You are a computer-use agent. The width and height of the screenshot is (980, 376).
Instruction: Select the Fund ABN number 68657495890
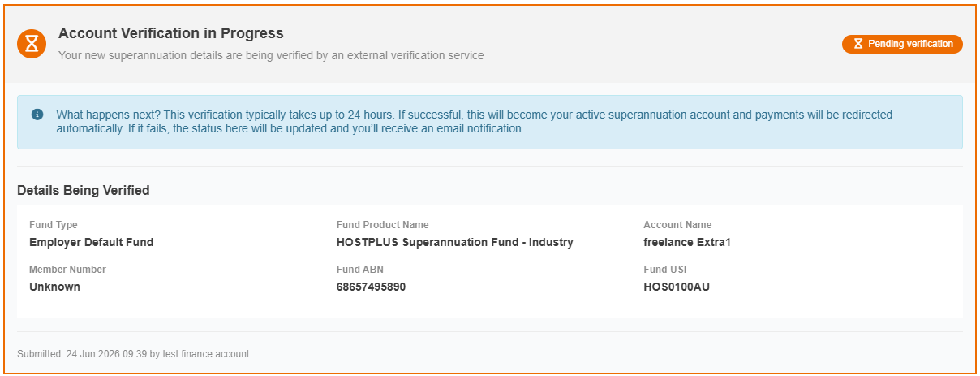pyautogui.click(x=371, y=287)
